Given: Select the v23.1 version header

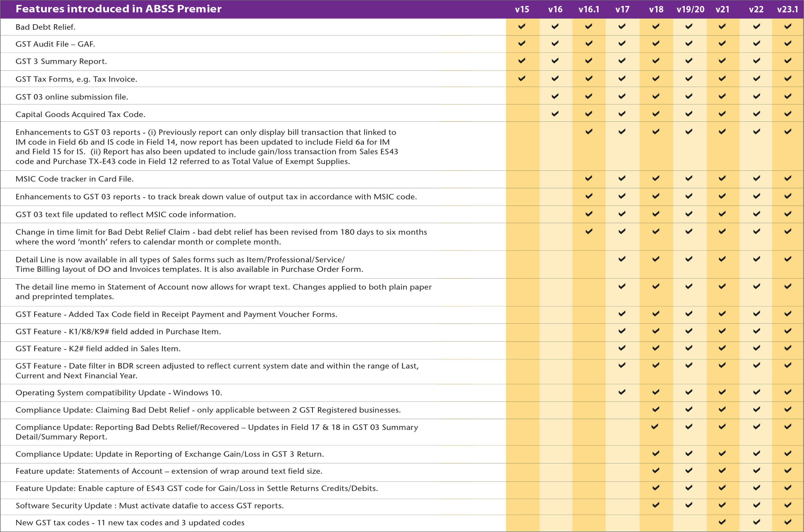Looking at the screenshot, I should point(787,10).
